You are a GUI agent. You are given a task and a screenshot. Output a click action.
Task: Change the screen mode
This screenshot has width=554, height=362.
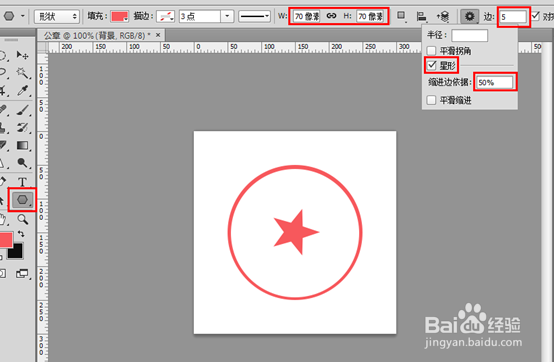click(x=23, y=273)
